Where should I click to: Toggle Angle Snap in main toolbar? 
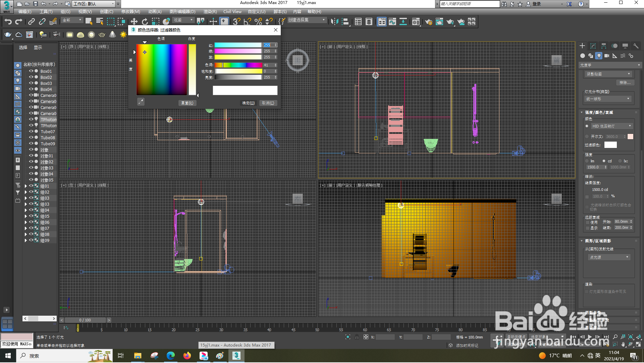[247, 22]
